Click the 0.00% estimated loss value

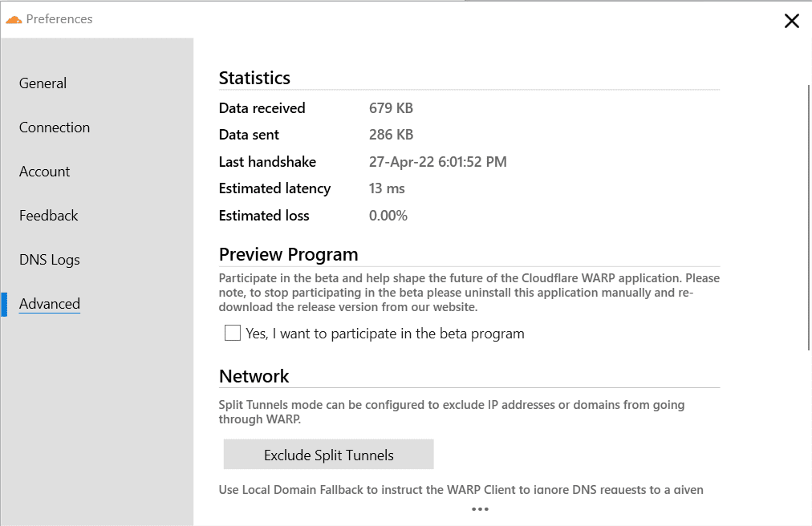point(388,216)
